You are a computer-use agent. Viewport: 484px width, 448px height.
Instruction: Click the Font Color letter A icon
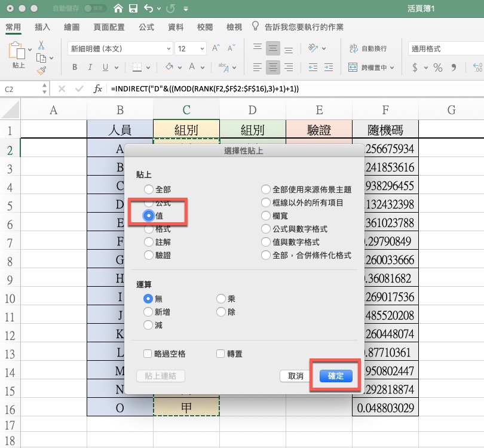click(192, 67)
